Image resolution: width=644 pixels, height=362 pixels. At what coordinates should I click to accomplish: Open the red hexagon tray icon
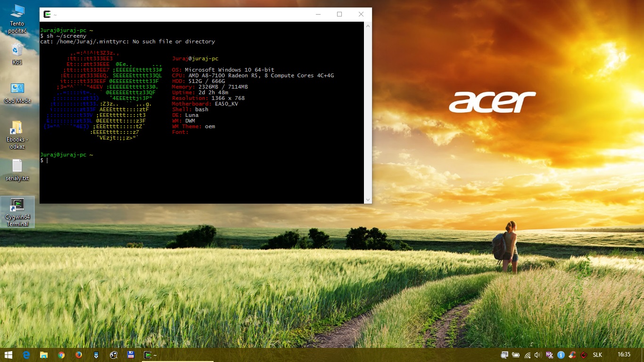pos(583,355)
